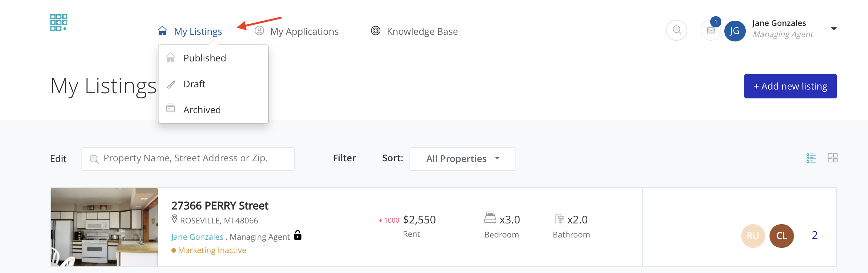Click the property search input field

[188, 159]
